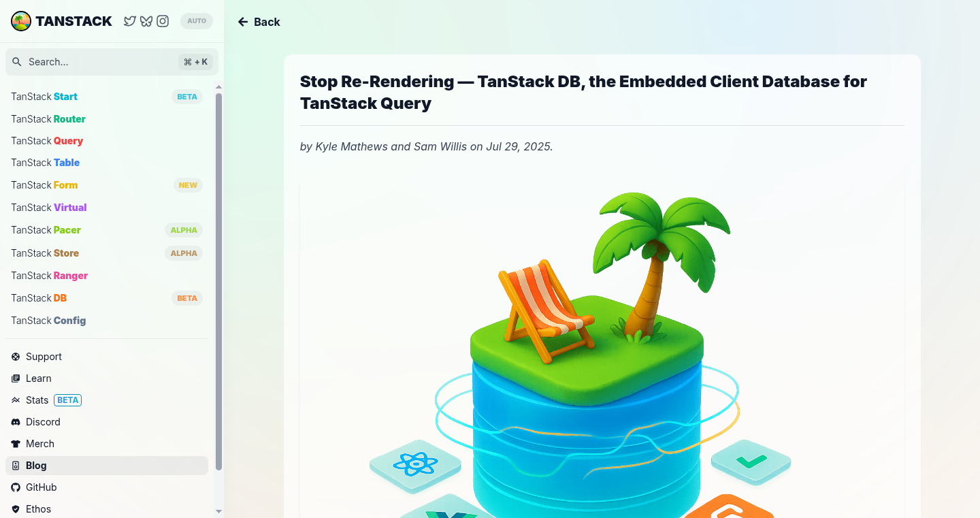
Task: Go Back to the blog list
Action: (x=259, y=22)
